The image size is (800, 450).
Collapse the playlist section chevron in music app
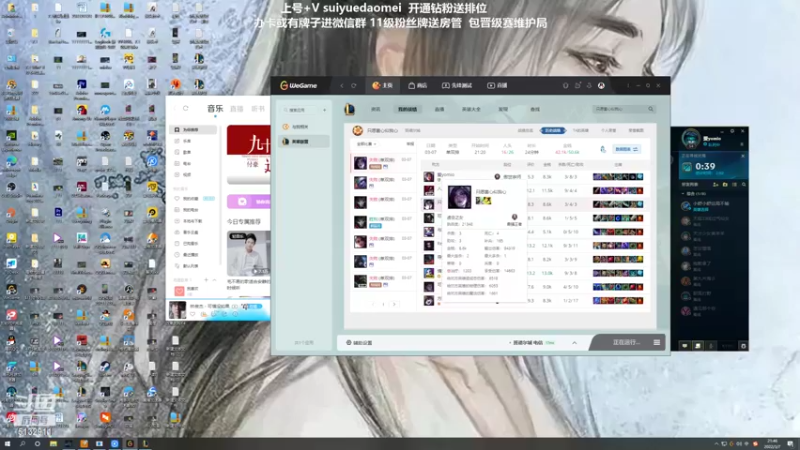pos(214,280)
